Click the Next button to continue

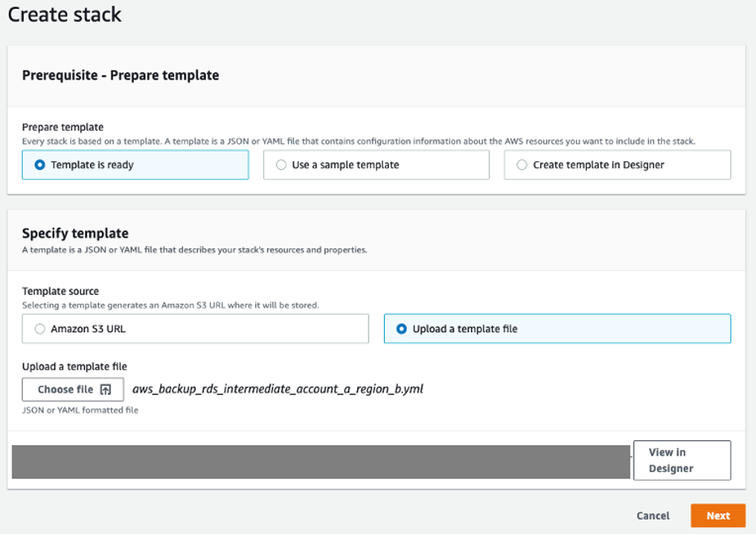[x=718, y=516]
